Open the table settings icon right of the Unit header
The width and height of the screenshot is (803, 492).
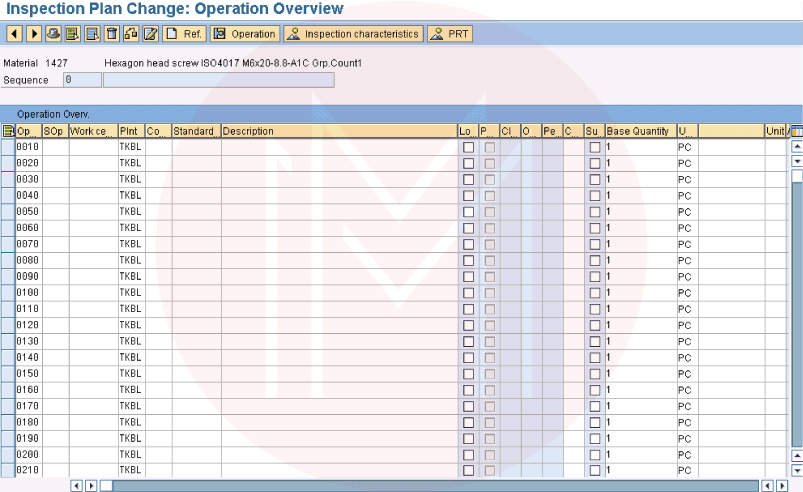(796, 131)
